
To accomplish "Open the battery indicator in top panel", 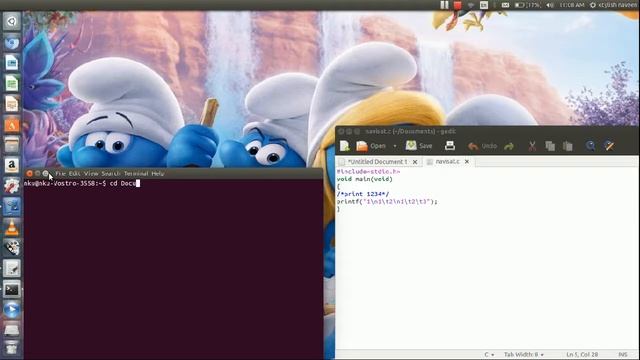I will click(x=527, y=5).
